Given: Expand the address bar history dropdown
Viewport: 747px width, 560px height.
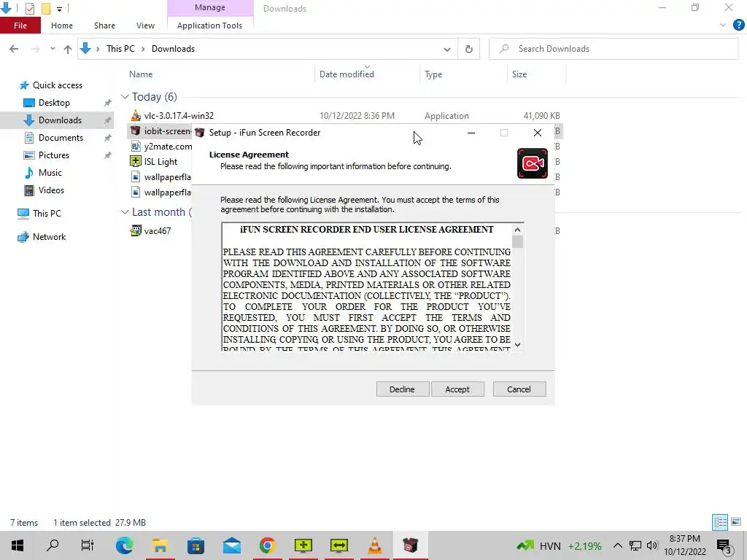Looking at the screenshot, I should (447, 49).
